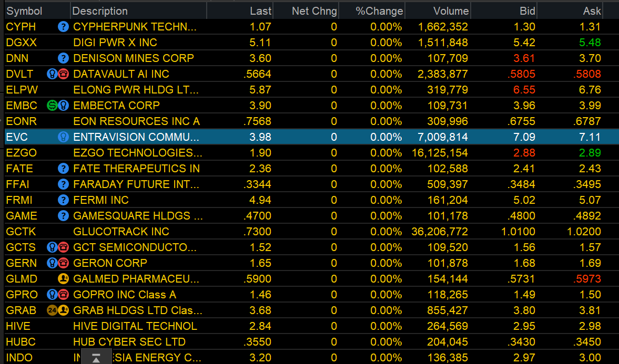619x364 pixels.
Task: Click the blue lightbulb icon in GCTS row
Action: 52,248
